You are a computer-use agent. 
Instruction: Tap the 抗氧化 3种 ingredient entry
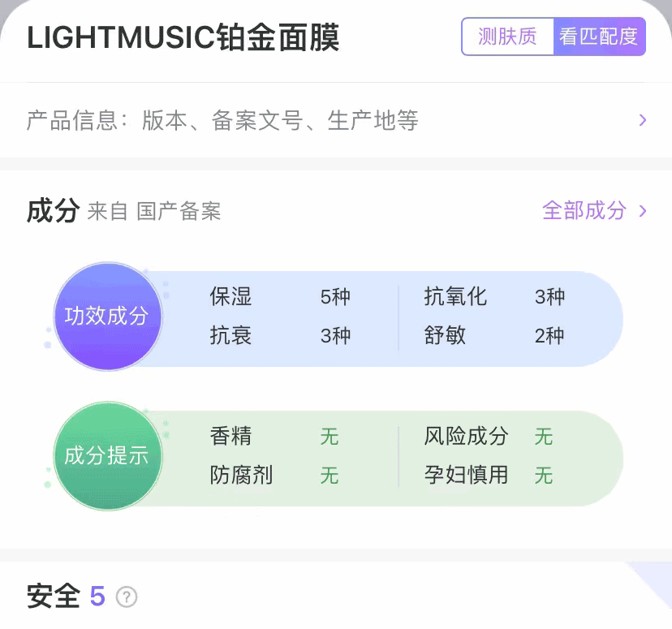(x=493, y=296)
